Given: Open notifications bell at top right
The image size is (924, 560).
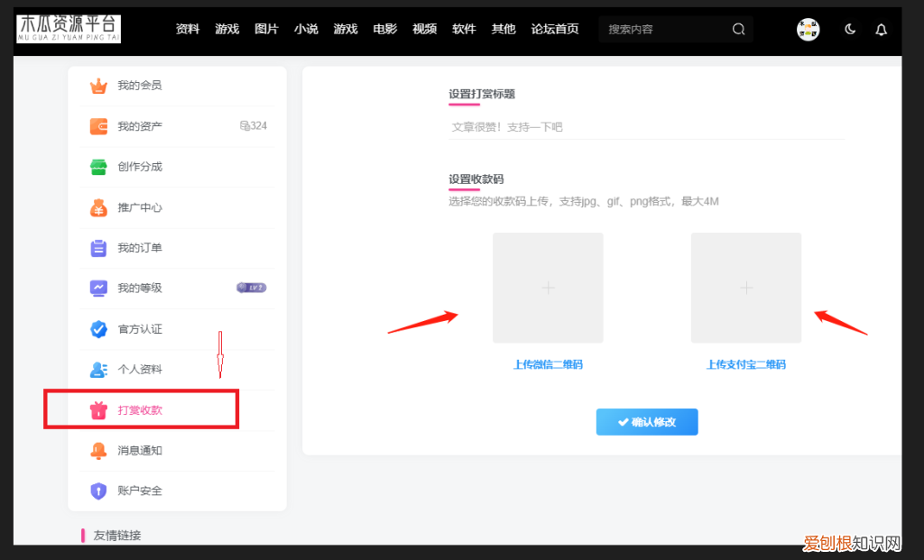Looking at the screenshot, I should (881, 29).
